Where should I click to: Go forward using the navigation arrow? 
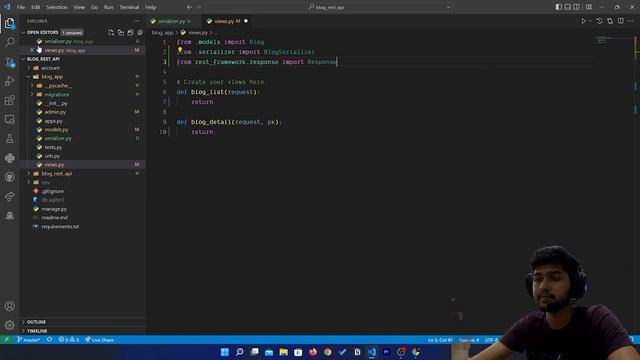199,7
